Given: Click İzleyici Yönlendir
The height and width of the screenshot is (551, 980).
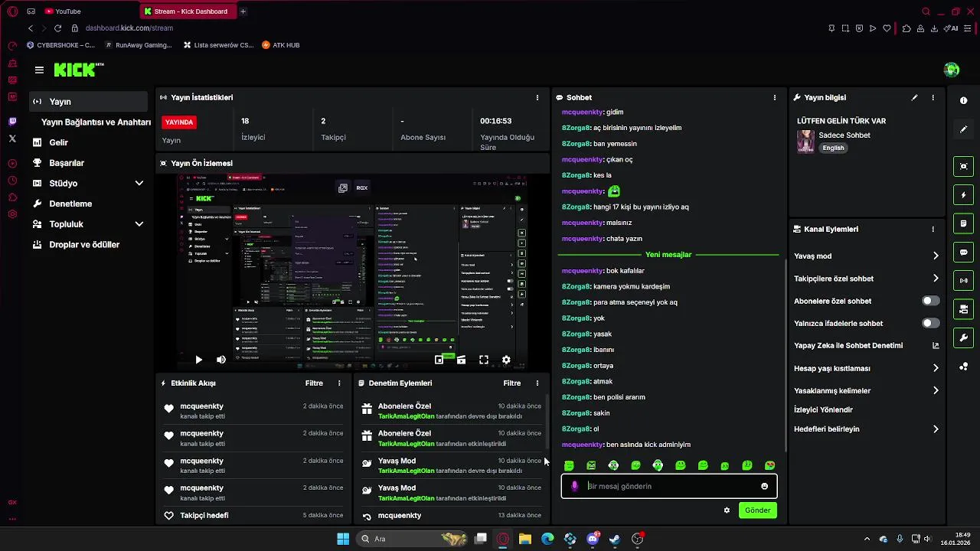Looking at the screenshot, I should tap(823, 409).
